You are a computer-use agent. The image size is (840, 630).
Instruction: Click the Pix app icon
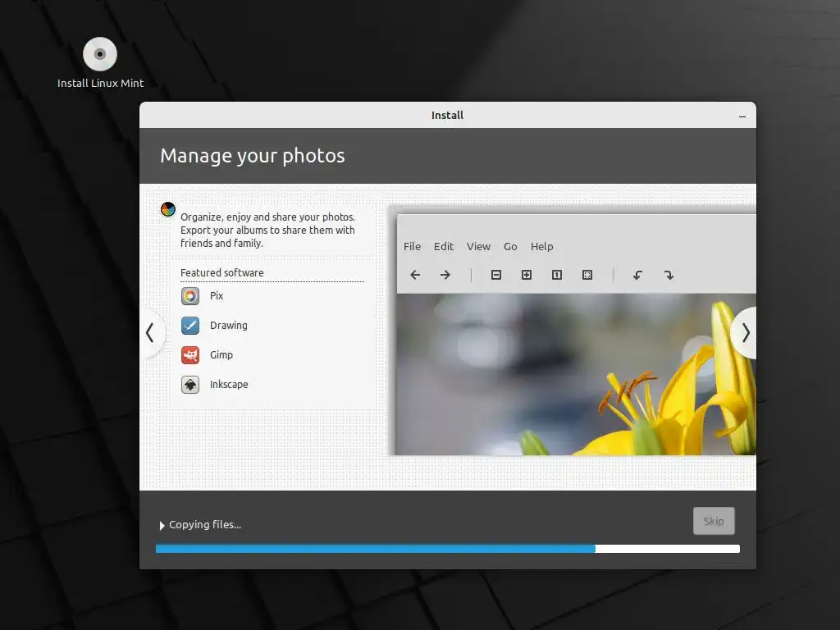[x=190, y=295]
